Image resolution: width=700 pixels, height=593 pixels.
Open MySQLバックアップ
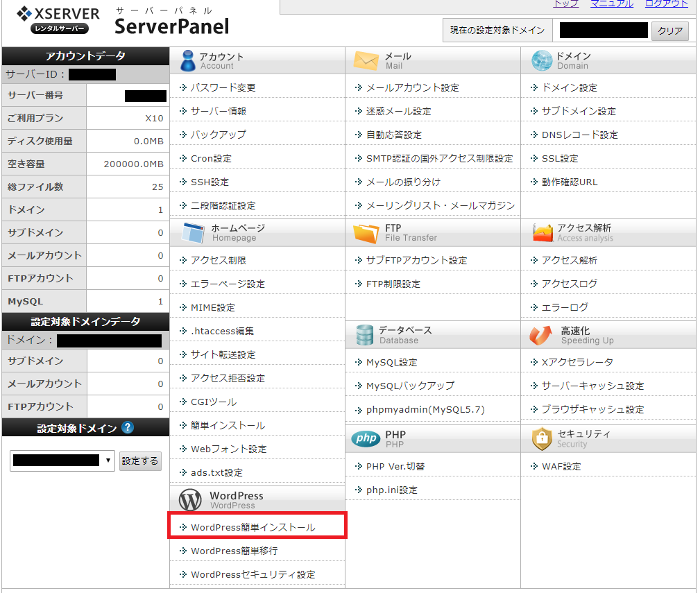click(x=410, y=386)
